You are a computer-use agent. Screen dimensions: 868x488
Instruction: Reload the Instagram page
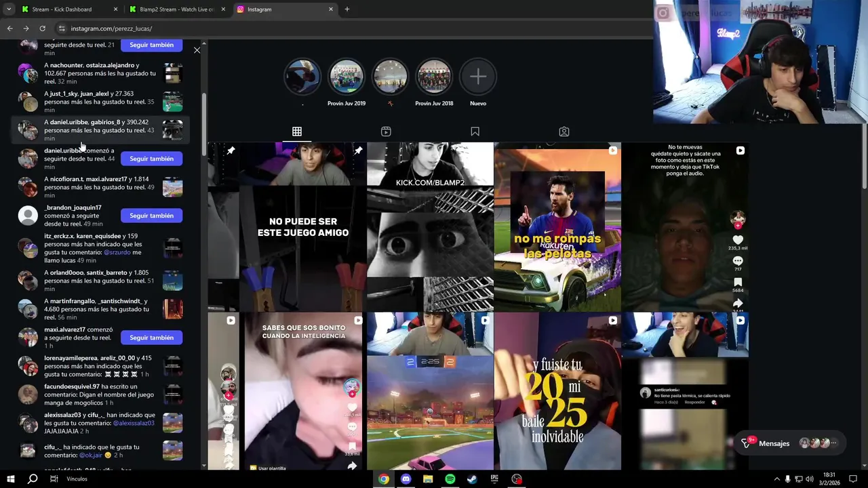click(42, 28)
